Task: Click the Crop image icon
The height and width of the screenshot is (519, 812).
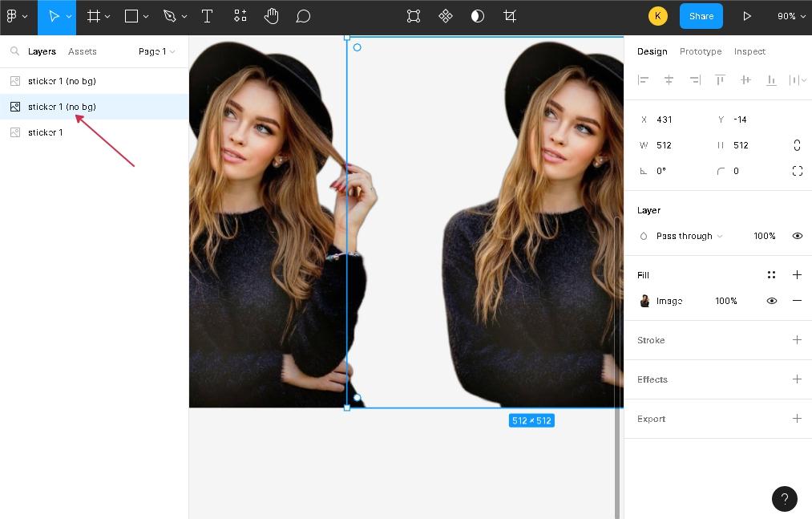Action: 510,16
